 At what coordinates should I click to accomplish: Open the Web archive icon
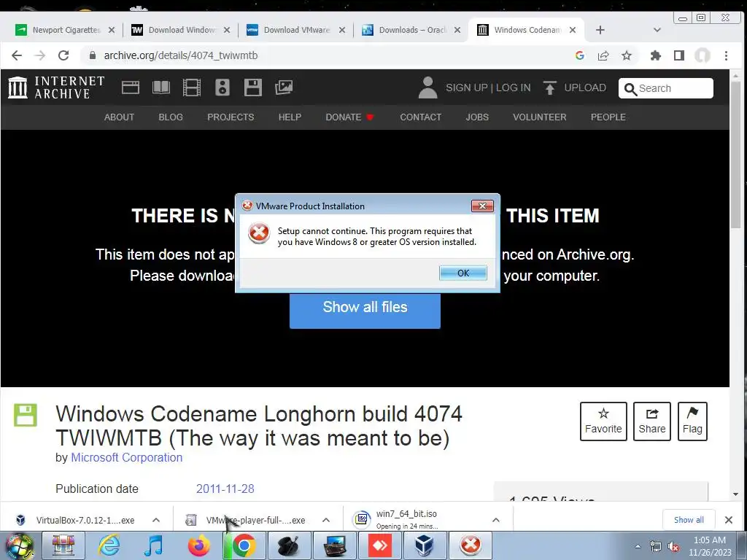click(131, 87)
